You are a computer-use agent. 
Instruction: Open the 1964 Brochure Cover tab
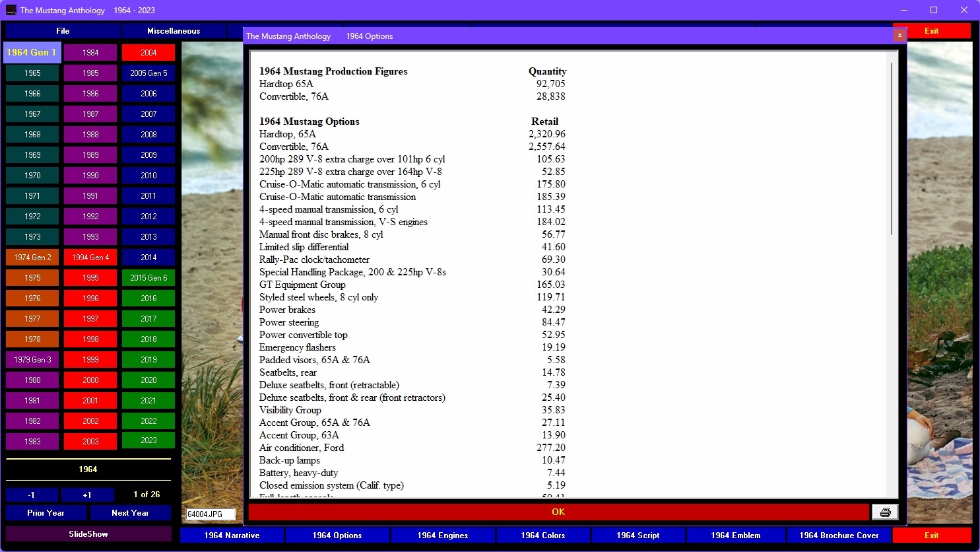[x=839, y=535]
